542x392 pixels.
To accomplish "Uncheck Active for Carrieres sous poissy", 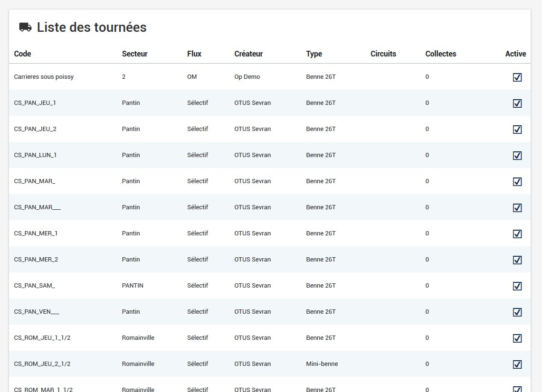I will (517, 77).
